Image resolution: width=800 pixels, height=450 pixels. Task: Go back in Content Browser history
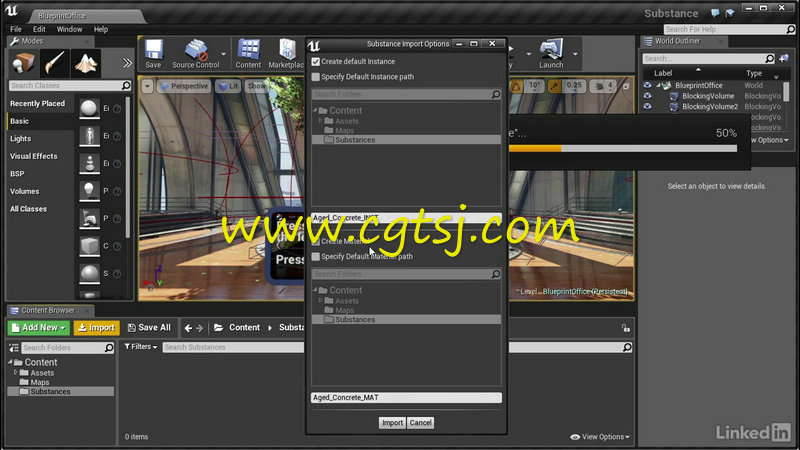click(x=188, y=328)
